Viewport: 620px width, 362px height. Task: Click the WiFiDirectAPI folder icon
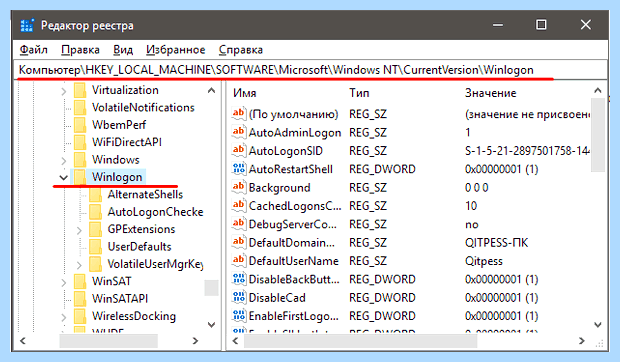pos(80,142)
